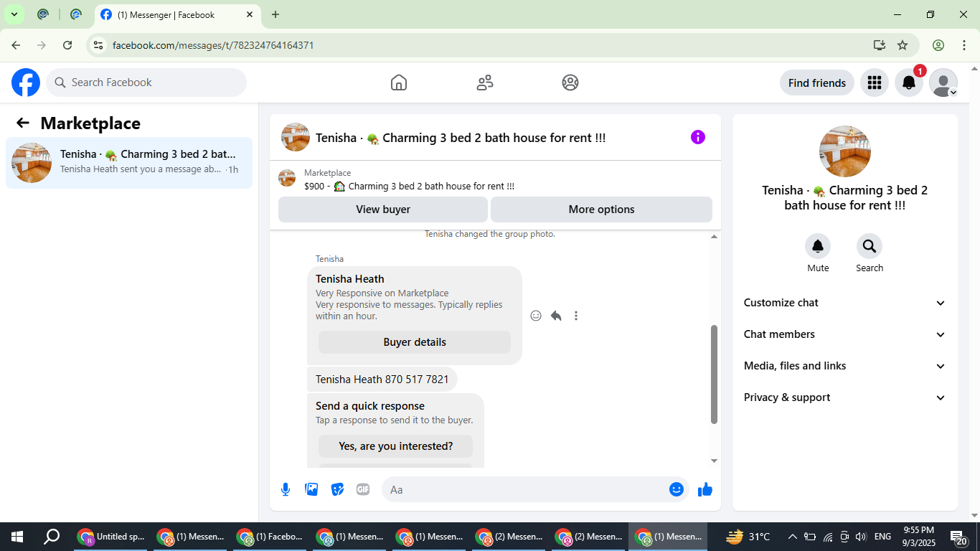Expand Chat members section
980x551 pixels.
click(844, 334)
